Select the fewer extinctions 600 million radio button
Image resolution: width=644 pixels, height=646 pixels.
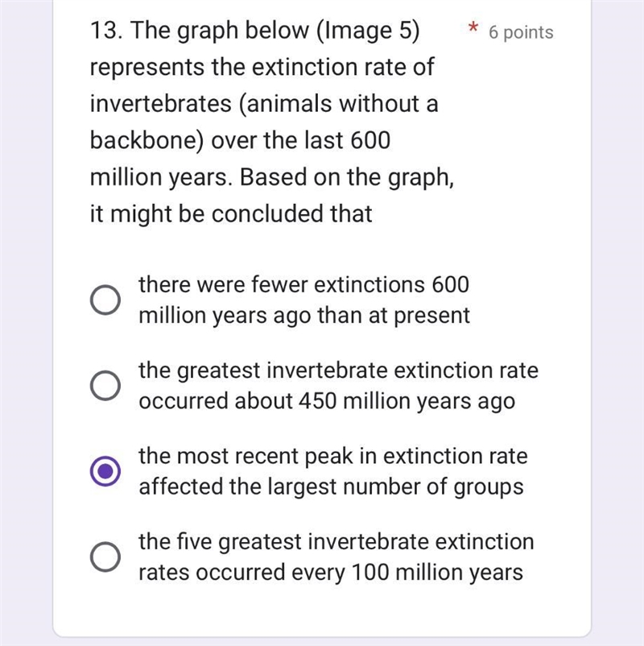click(105, 300)
